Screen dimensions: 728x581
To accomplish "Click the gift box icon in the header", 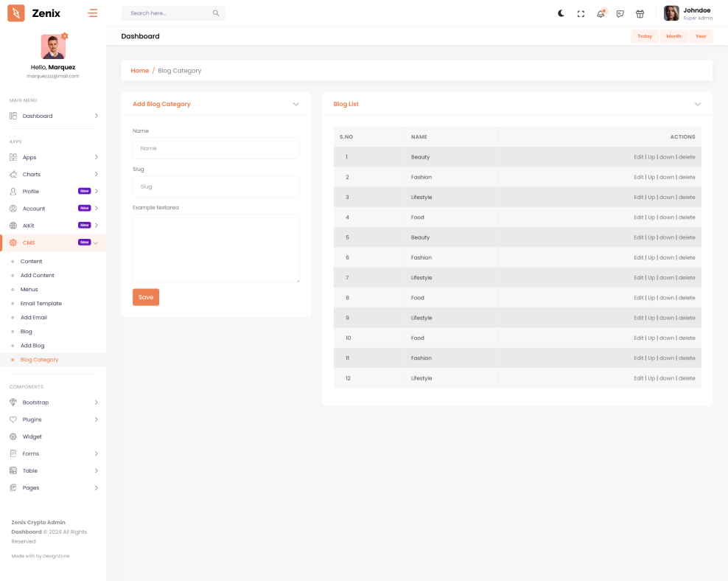I will click(x=640, y=13).
